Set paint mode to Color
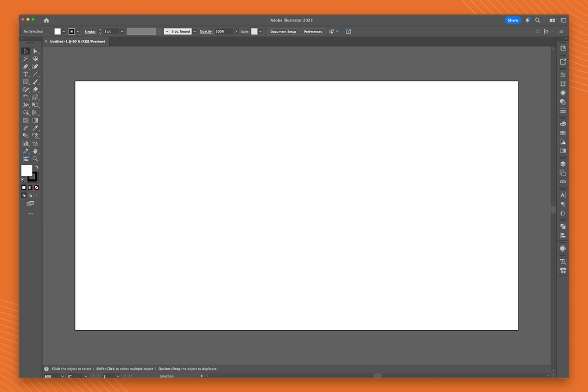 24,187
